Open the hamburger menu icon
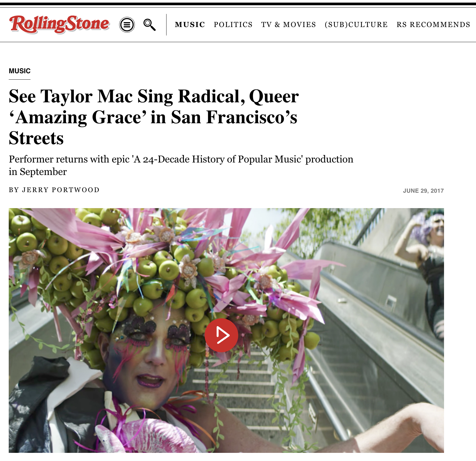The width and height of the screenshot is (476, 461). (127, 25)
